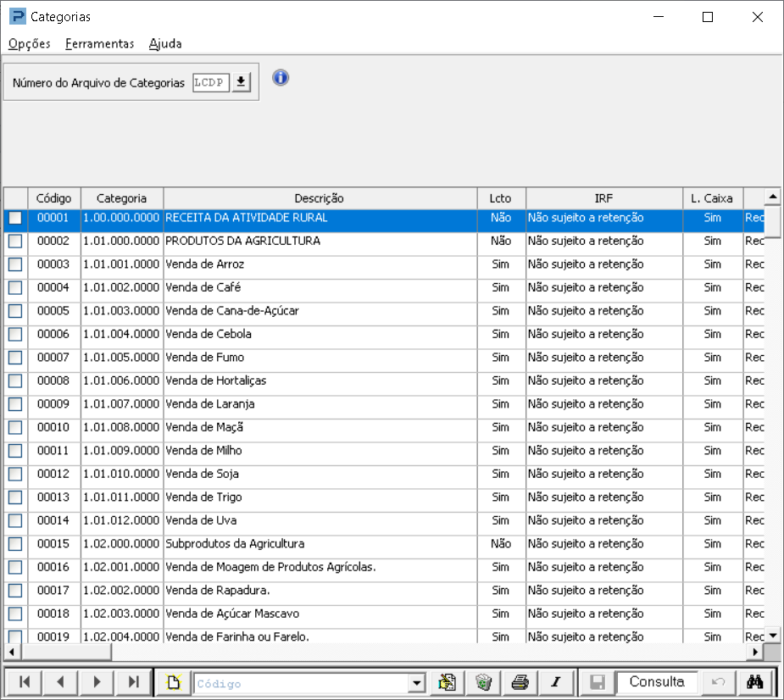This screenshot has width=784, height=700.
Task: Open the Ferramentas menu
Action: 99,43
